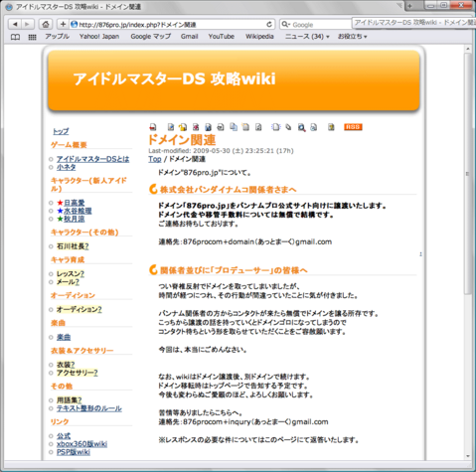Open the Google マップ bookmark
The width and height of the screenshot is (476, 472).
pyautogui.click(x=151, y=37)
